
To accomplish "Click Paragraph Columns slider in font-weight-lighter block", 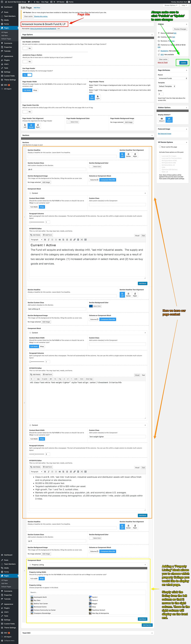I will pyautogui.click(x=37, y=454).
